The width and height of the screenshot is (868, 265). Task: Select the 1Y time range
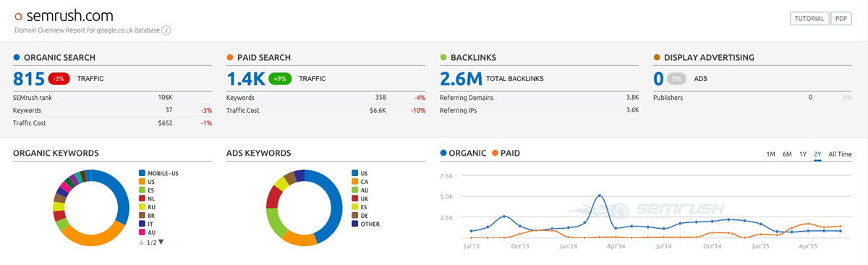803,154
